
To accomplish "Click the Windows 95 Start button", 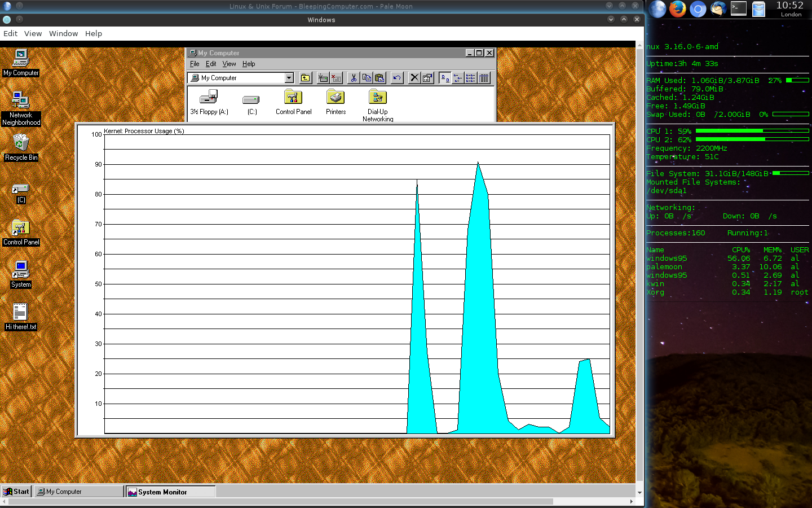I will coord(16,492).
